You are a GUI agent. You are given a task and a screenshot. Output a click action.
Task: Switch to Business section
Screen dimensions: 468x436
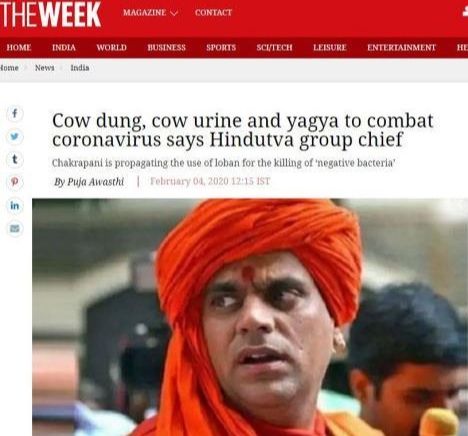166,48
